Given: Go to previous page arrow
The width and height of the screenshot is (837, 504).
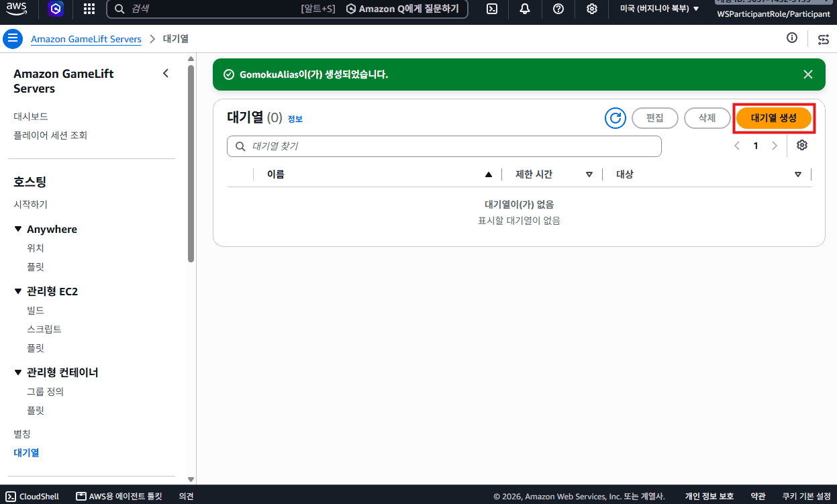Looking at the screenshot, I should coord(737,146).
